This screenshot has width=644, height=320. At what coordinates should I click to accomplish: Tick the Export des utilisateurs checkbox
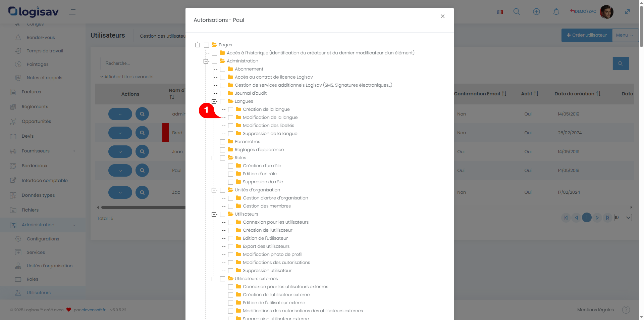230,246
